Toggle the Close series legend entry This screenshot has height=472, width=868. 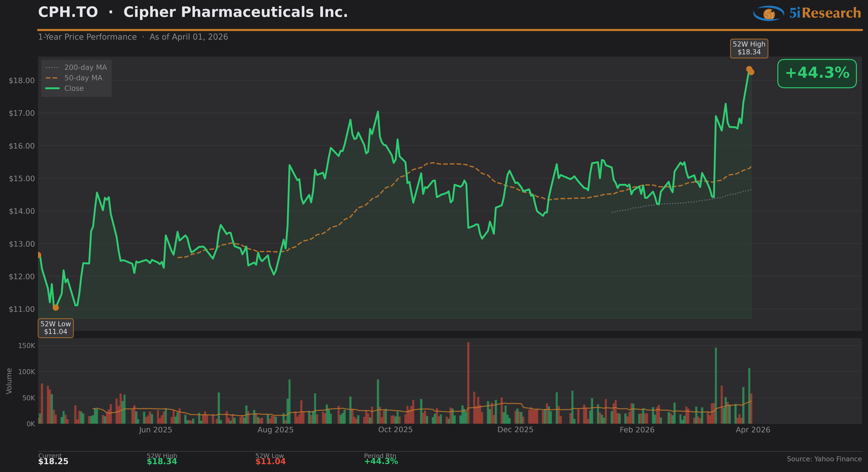[74, 88]
